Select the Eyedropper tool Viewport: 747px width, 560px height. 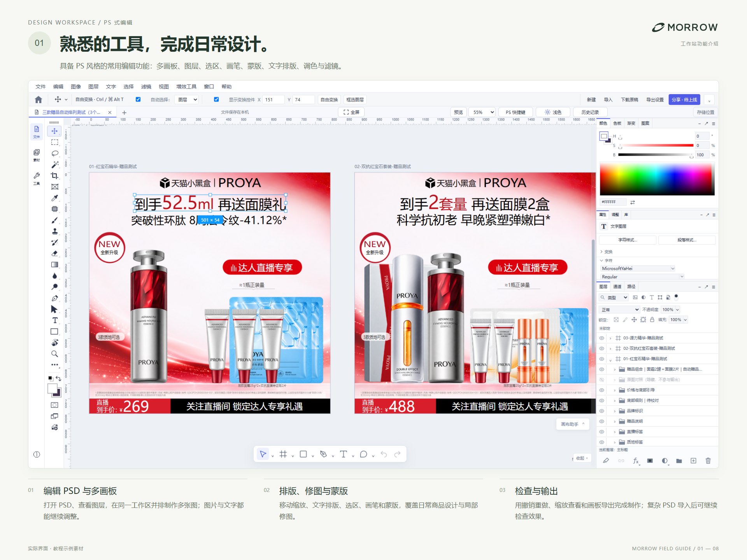[x=54, y=198]
